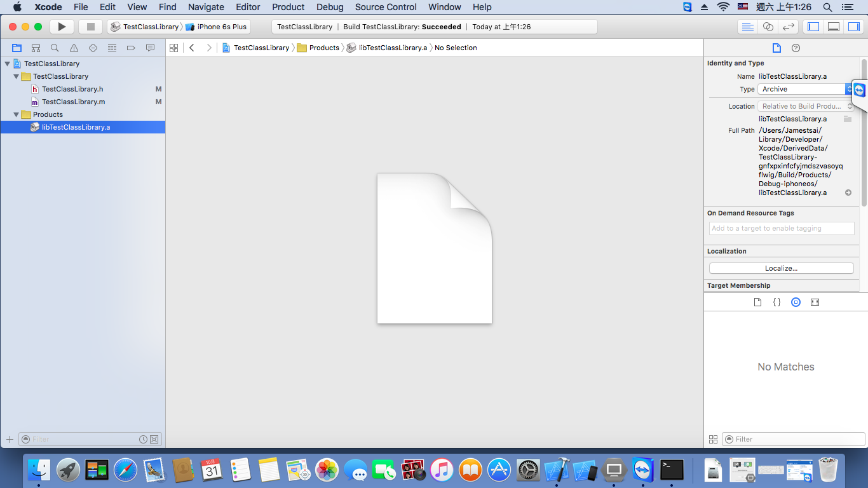The image size is (868, 488).
Task: Open the Product menu
Action: (288, 7)
